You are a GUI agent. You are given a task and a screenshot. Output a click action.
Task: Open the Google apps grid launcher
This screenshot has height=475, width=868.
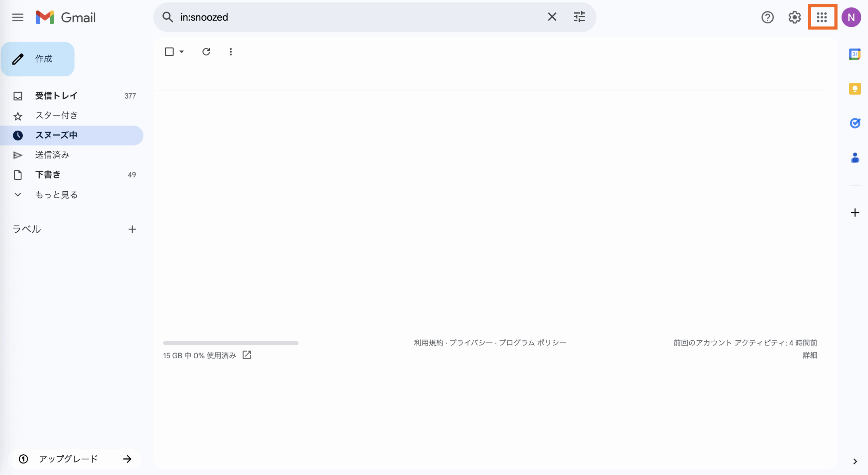coord(822,17)
